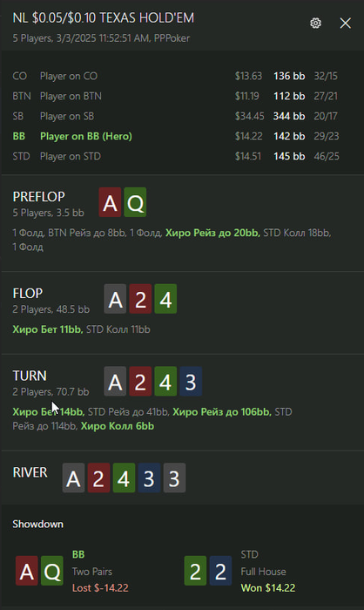This screenshot has height=610, width=364.
Task: Click the blue 3 turn card
Action: pos(191,382)
